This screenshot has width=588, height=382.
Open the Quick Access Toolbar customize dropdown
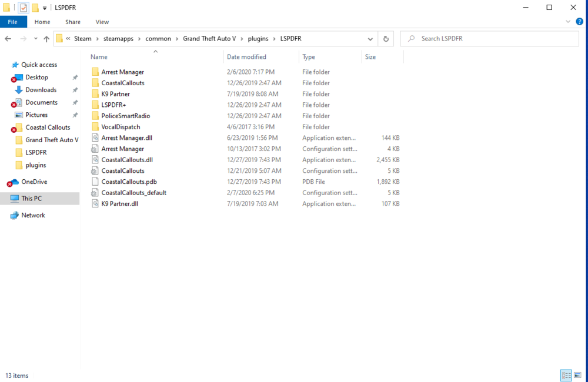[45, 8]
